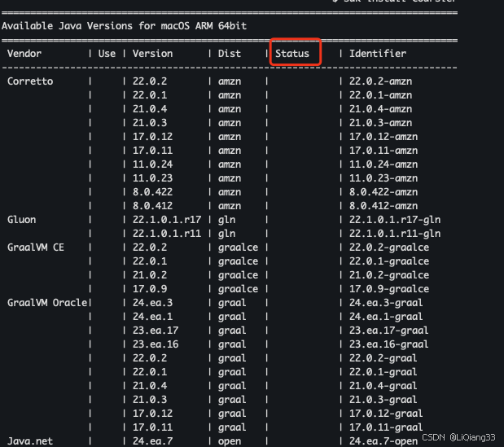Click version 24.ea.3 in Version column

153,303
